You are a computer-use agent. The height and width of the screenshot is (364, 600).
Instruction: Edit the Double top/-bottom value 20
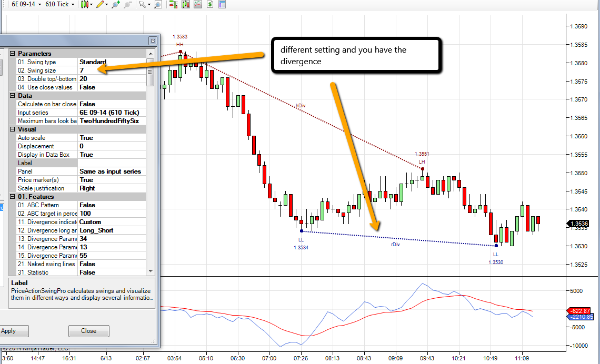[112, 79]
